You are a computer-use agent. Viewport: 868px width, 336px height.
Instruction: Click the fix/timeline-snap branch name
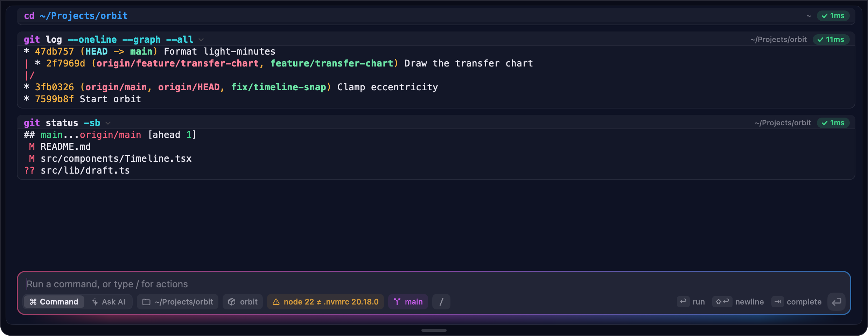click(x=279, y=87)
